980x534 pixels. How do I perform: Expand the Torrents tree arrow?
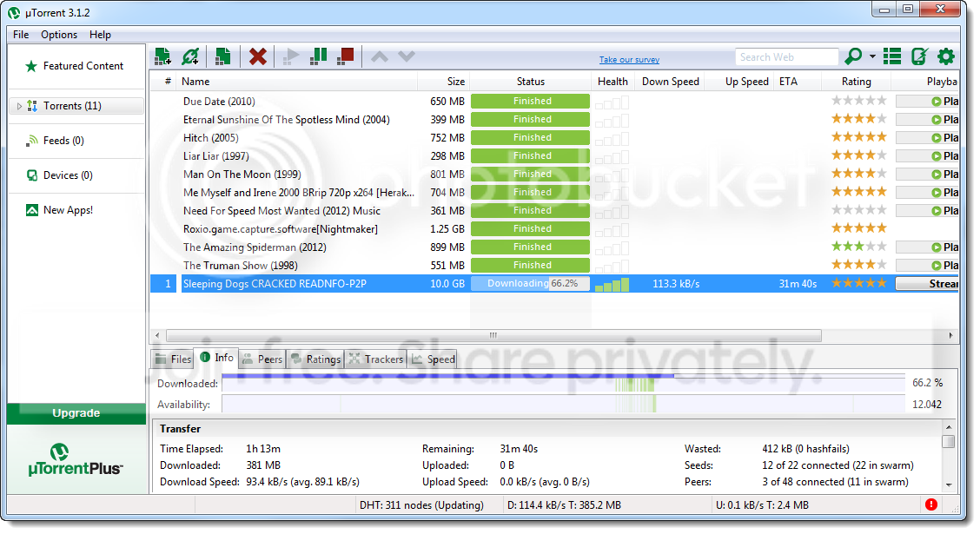pos(19,106)
